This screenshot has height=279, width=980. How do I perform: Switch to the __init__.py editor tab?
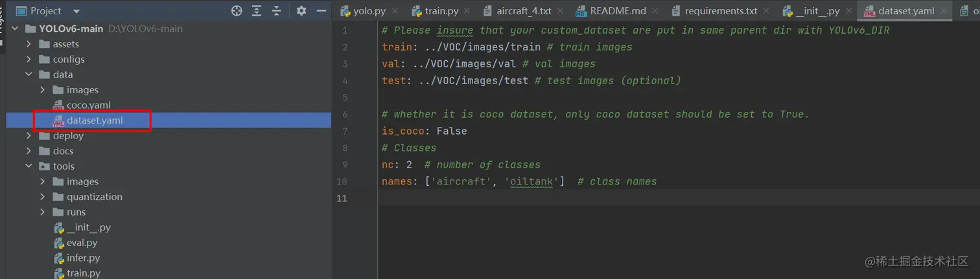pyautogui.click(x=817, y=11)
